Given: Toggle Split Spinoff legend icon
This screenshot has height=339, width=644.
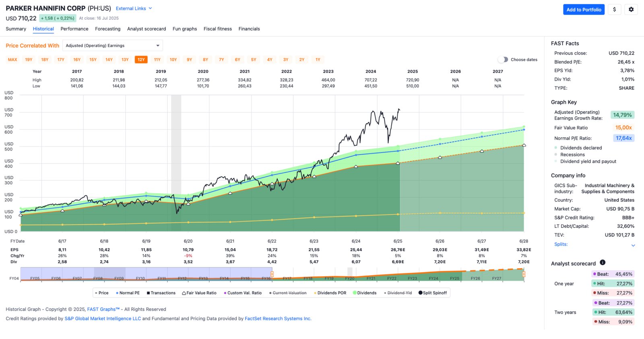Looking at the screenshot, I should click(x=421, y=293).
